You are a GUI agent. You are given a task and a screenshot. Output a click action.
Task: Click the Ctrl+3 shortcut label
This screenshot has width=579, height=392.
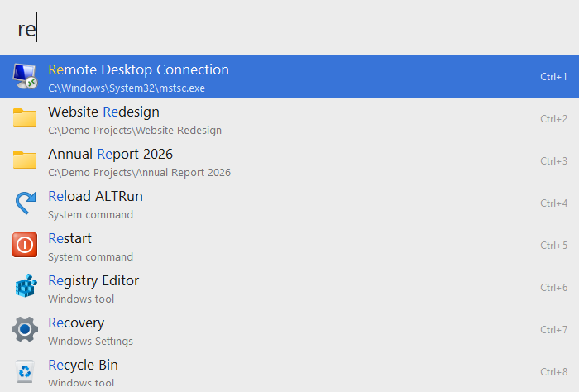click(553, 160)
